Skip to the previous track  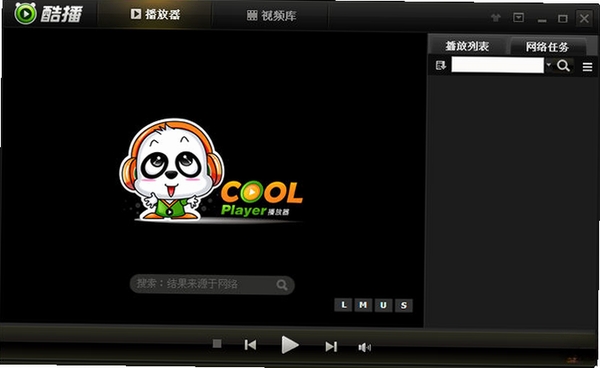point(250,345)
